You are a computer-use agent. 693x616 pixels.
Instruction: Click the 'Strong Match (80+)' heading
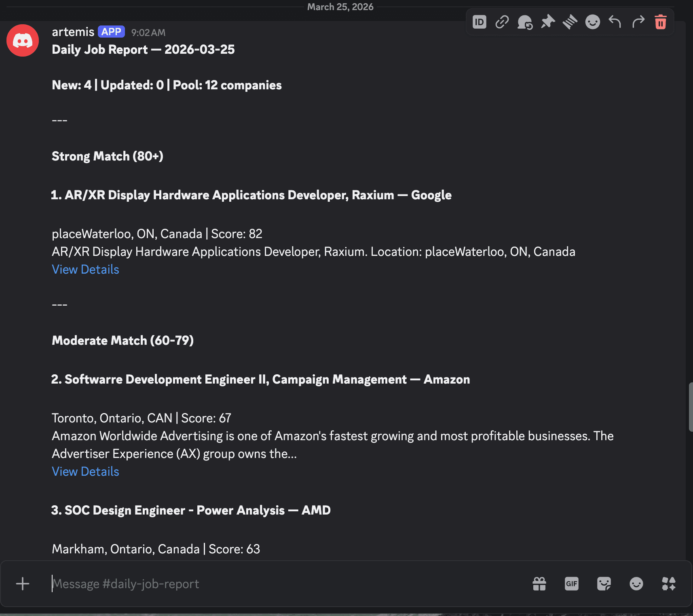point(108,156)
